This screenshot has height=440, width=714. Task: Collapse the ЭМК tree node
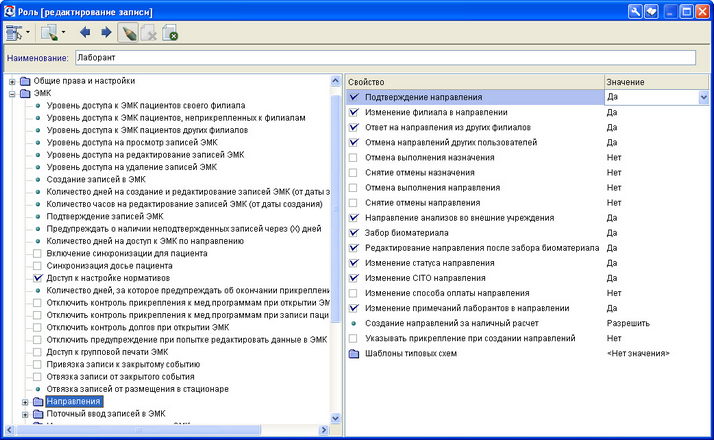[12, 94]
